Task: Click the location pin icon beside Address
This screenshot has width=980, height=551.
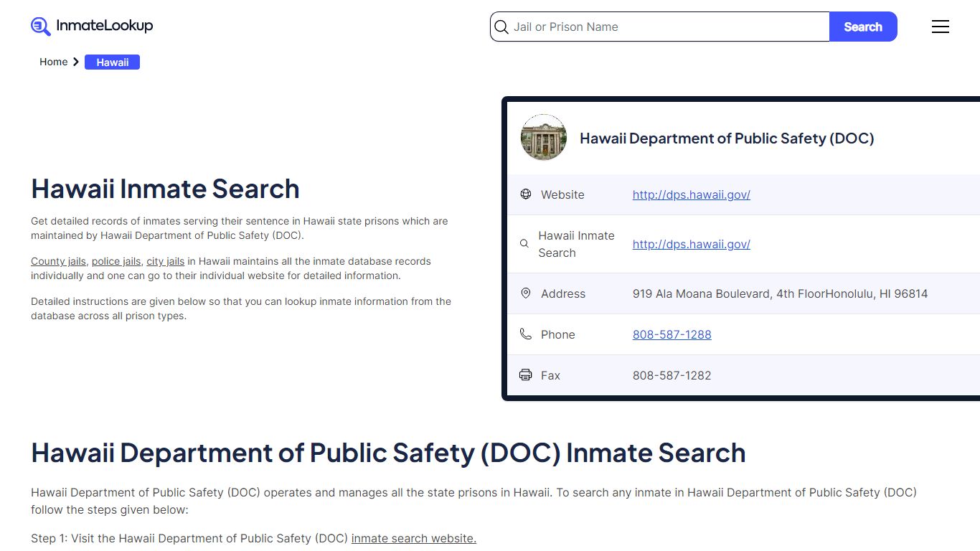Action: [526, 293]
